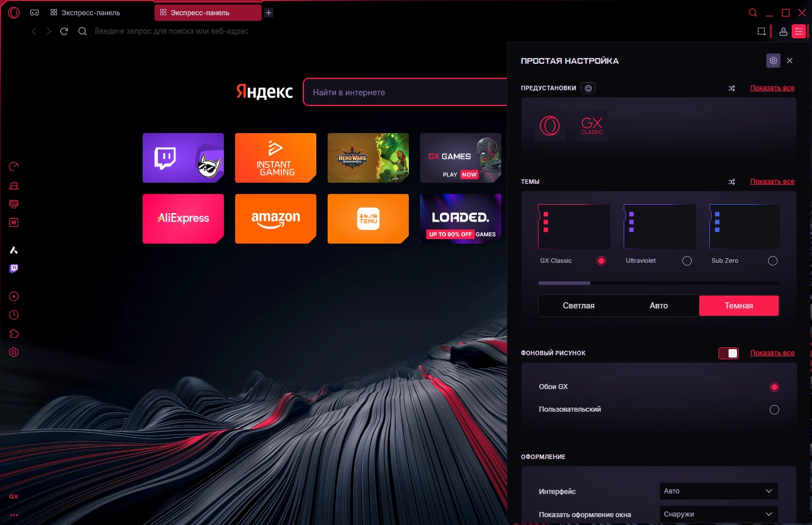Click the GX Classic theme preview thumbnail
The image size is (812, 525).
coord(574,227)
